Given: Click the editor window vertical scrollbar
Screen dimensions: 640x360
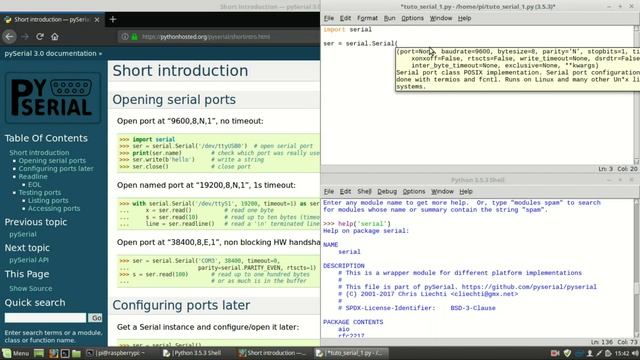Looking at the screenshot, I should 637,95.
